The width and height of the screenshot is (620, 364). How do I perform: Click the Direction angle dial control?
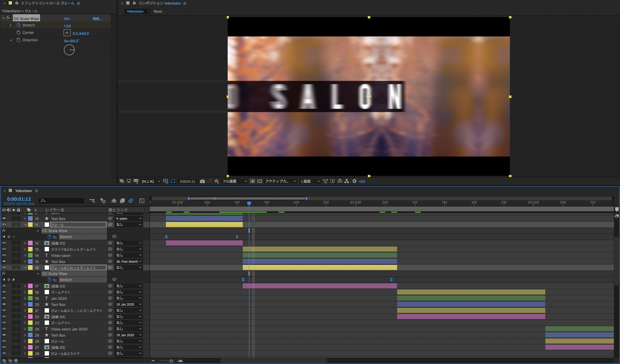pyautogui.click(x=69, y=50)
